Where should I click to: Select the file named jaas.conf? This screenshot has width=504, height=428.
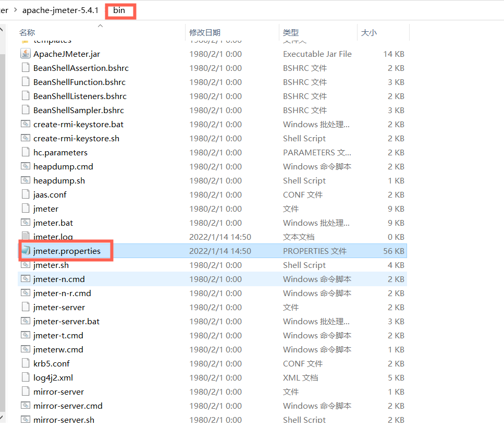[x=50, y=194]
